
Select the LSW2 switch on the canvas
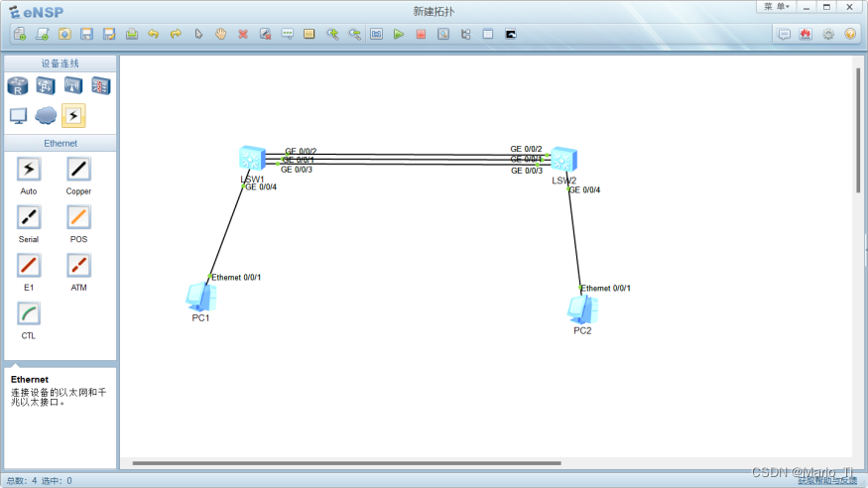tap(564, 160)
